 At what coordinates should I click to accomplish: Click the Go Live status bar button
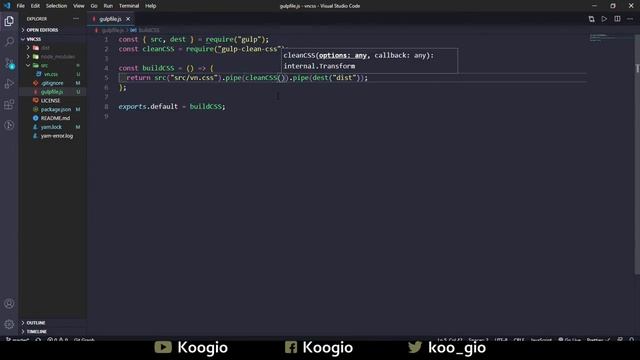click(x=569, y=339)
